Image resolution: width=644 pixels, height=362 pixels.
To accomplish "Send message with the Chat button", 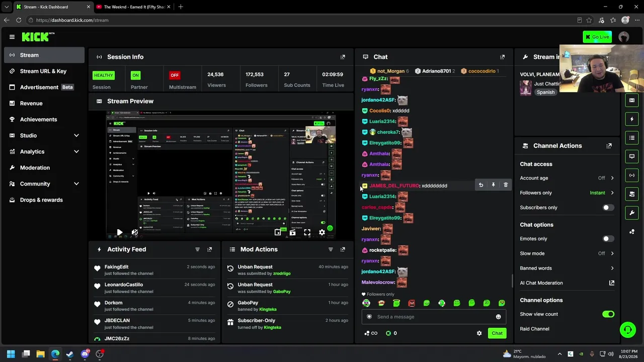I will [x=497, y=333].
